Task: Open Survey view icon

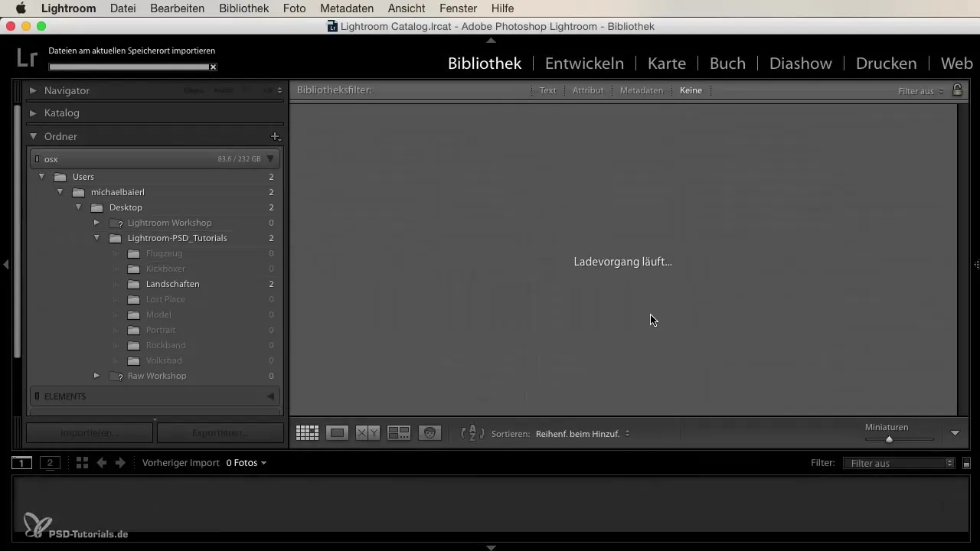Action: click(x=399, y=433)
